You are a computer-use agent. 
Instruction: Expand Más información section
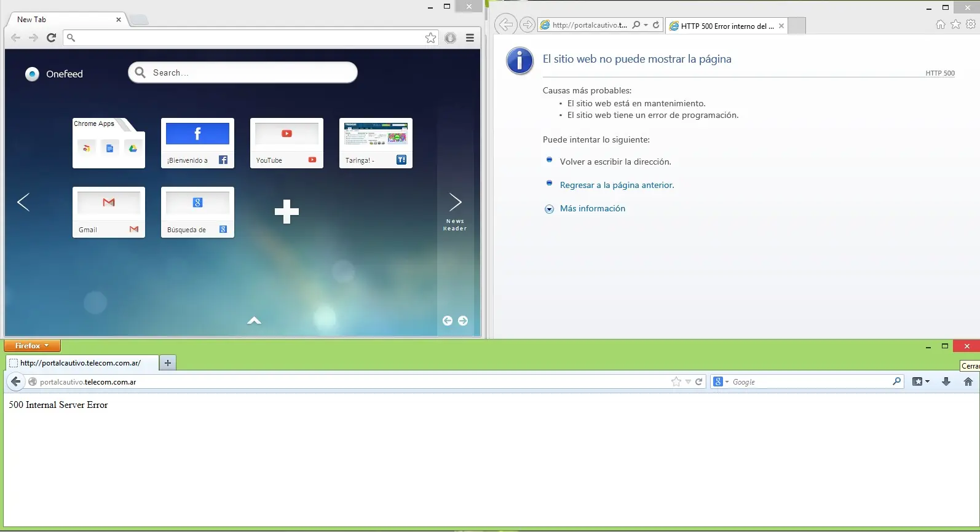coord(593,209)
